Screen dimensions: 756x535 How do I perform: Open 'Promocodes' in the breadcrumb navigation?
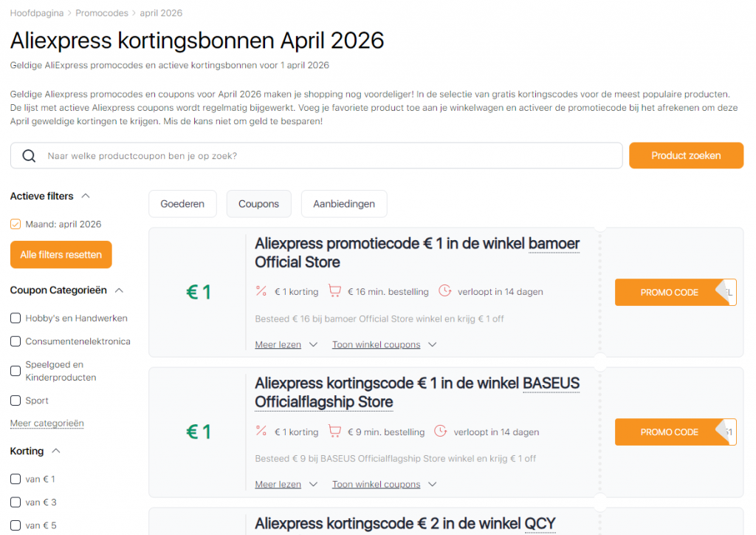tap(102, 13)
